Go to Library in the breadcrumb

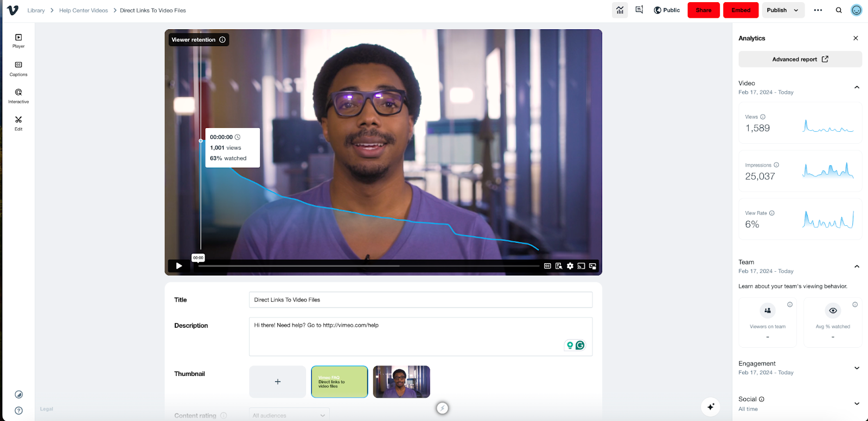point(36,10)
